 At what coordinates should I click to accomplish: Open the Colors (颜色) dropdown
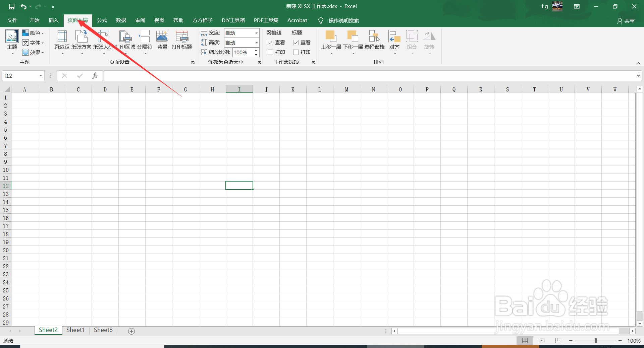point(33,33)
